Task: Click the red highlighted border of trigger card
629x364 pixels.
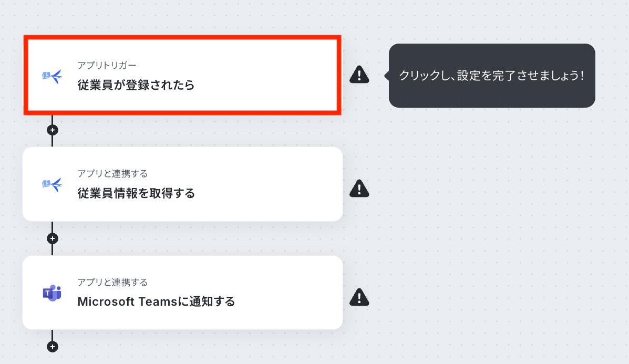Action: pyautogui.click(x=182, y=38)
